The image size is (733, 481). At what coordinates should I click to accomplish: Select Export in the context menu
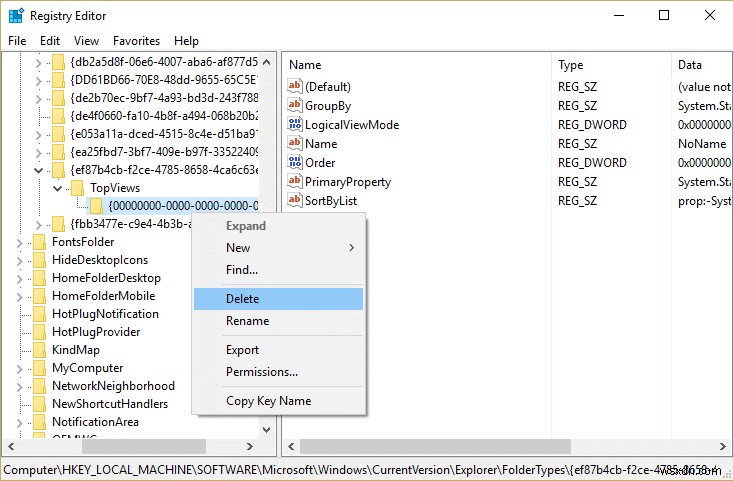[x=278, y=350]
